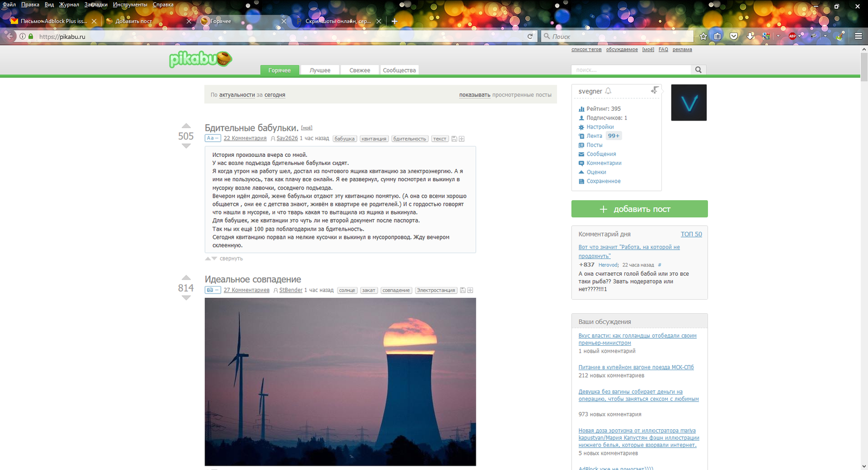Screen dimensions: 868x470
Task: Open Сообщения in profile panel
Action: (x=601, y=154)
